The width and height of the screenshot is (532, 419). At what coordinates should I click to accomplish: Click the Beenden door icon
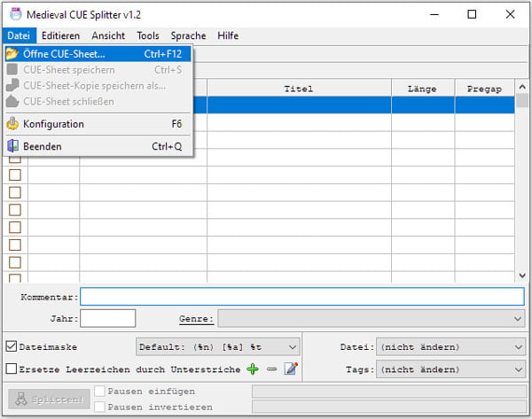(12, 146)
